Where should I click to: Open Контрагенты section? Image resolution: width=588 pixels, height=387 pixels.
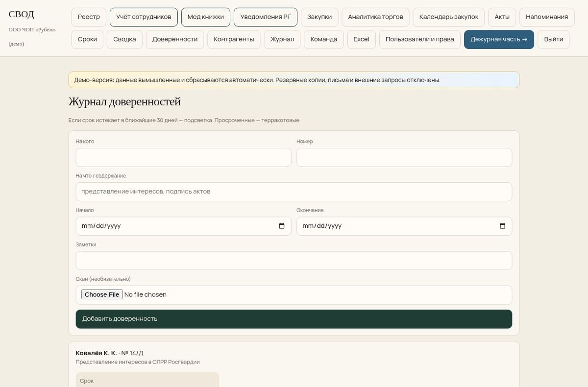[234, 39]
